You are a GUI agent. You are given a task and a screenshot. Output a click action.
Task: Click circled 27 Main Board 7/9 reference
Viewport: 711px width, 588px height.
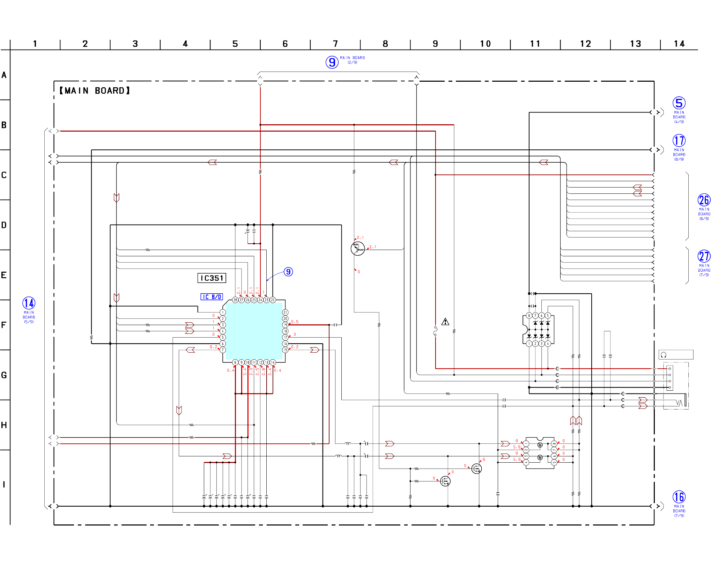point(704,256)
